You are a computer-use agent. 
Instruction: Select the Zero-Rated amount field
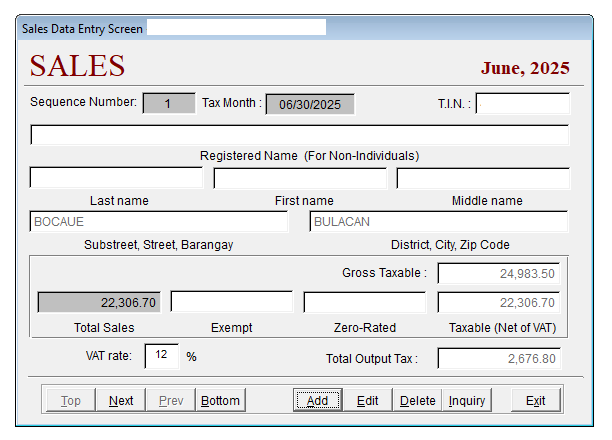[365, 302]
